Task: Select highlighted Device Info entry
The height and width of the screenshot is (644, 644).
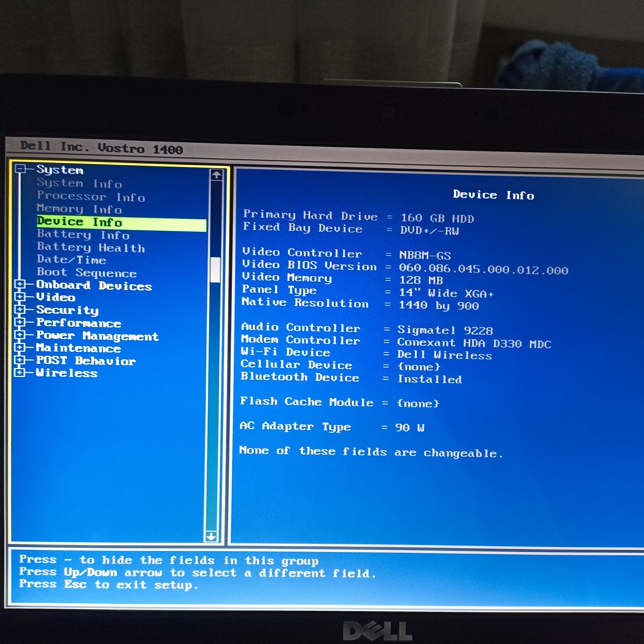Action: pos(121,223)
